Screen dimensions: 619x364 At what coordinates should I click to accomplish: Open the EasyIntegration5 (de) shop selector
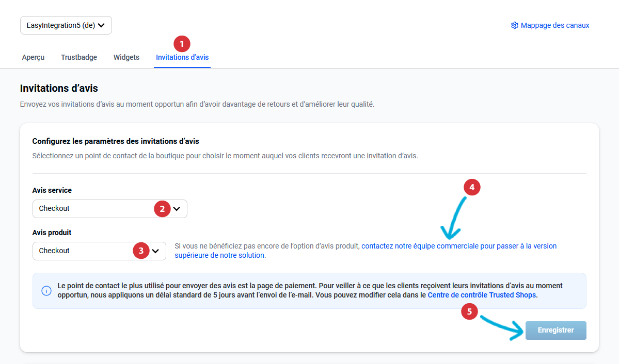point(66,25)
